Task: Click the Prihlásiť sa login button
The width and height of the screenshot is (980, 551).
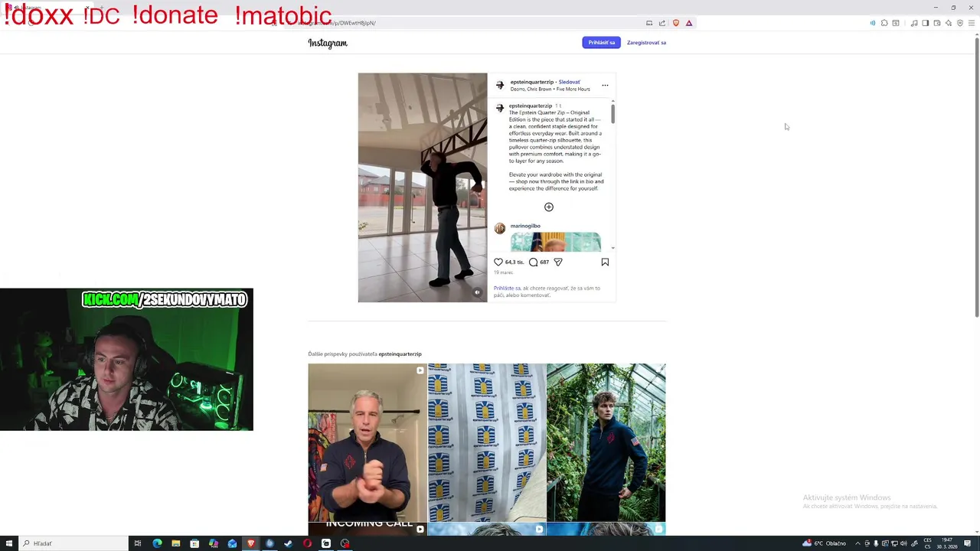Action: coord(601,42)
